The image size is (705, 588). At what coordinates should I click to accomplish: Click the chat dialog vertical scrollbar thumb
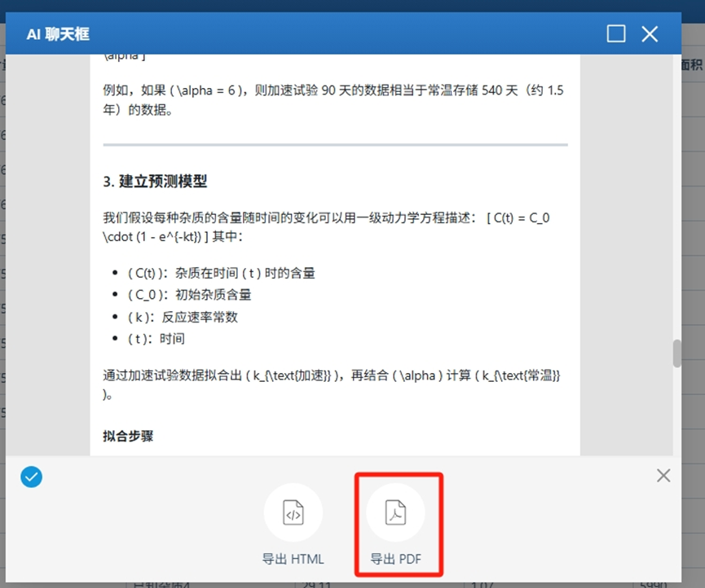(676, 353)
